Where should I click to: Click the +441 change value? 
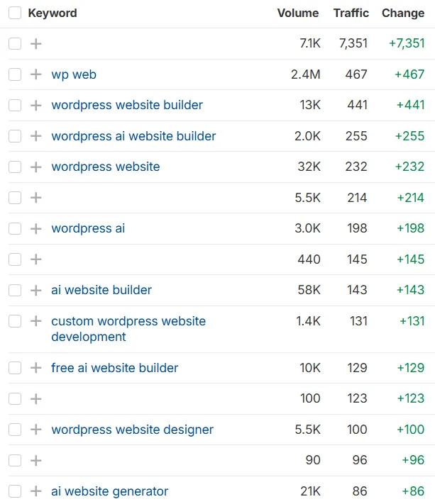(x=411, y=105)
